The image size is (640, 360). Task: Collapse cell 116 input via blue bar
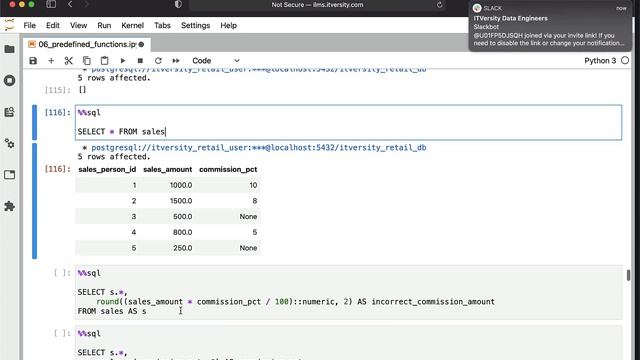[35, 122]
